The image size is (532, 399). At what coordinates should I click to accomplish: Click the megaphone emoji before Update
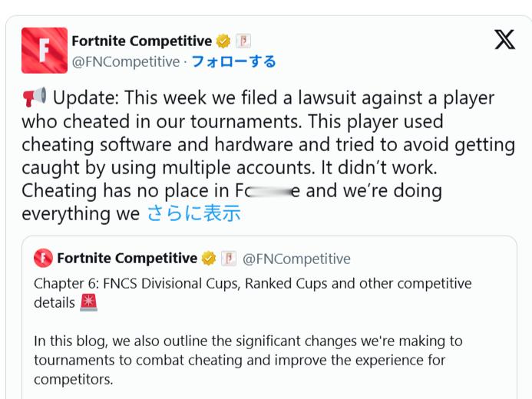coord(35,97)
